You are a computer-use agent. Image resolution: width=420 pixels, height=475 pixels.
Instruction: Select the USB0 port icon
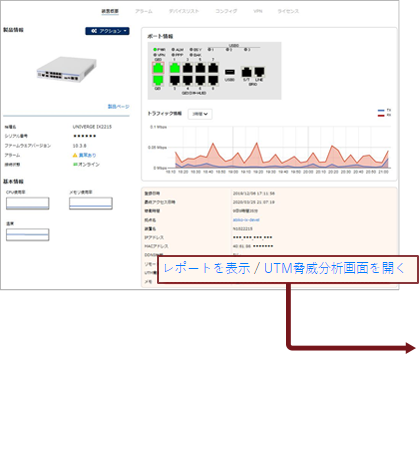click(230, 72)
